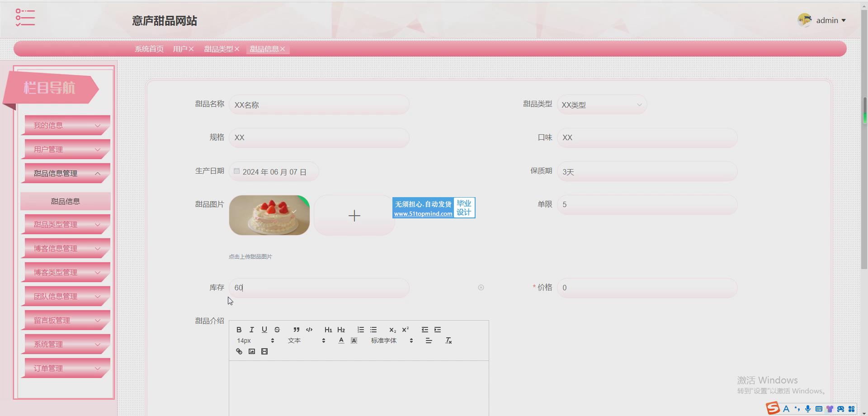This screenshot has height=416, width=868.
Task: Expand the 甜品类型管理 sidebar section
Action: click(66, 224)
